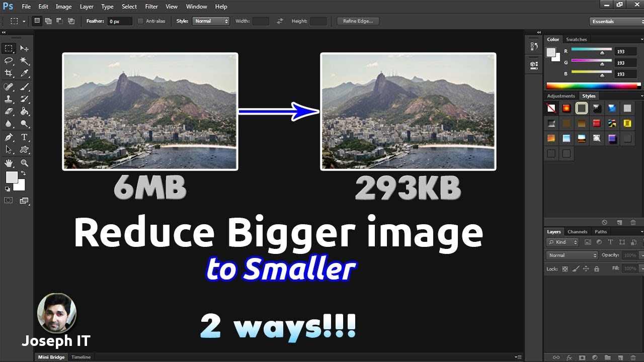The width and height of the screenshot is (644, 362).
Task: Switch to the Swatches tab
Action: pyautogui.click(x=577, y=39)
